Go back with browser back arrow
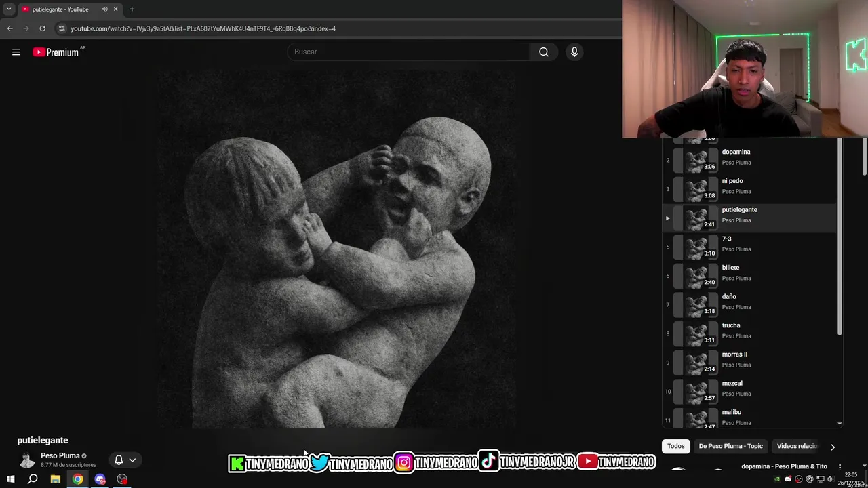This screenshot has height=488, width=868. pos(9,28)
